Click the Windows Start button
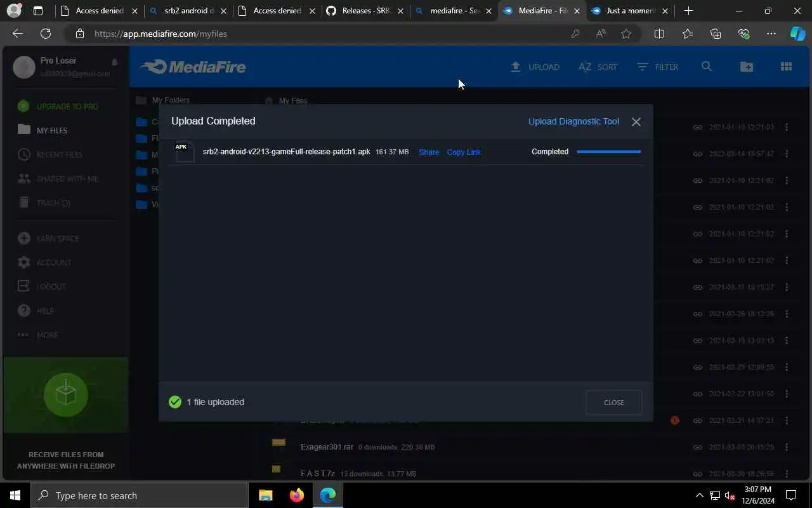 coord(15,495)
